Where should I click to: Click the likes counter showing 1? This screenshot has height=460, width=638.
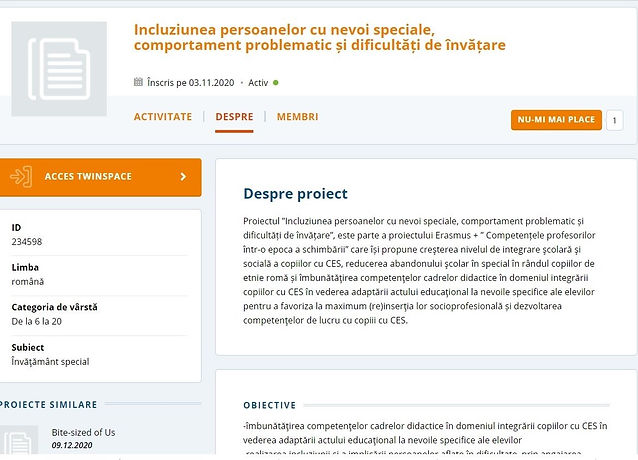pos(614,120)
